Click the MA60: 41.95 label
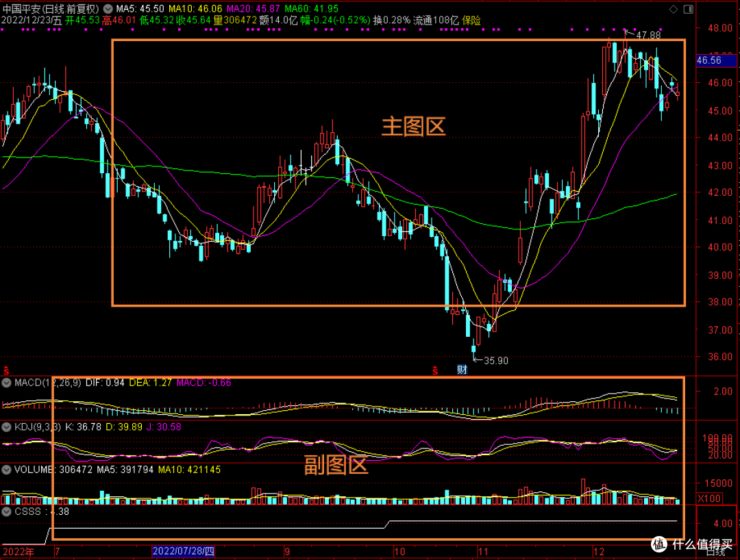Screen dimensions: 740x560 point(311,8)
